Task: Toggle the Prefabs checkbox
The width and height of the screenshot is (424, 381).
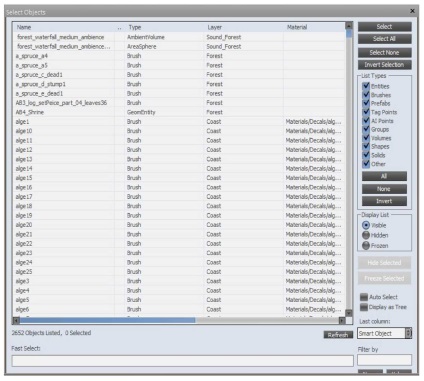Action: [366, 103]
